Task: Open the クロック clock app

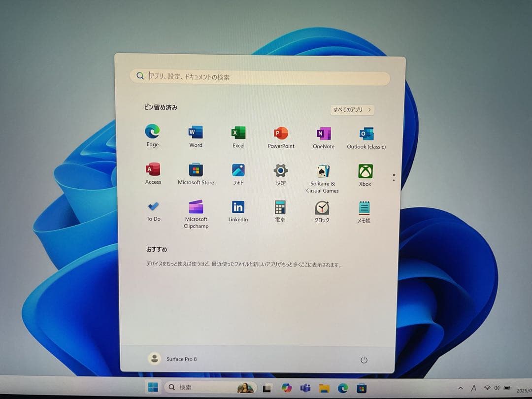Action: (322, 207)
